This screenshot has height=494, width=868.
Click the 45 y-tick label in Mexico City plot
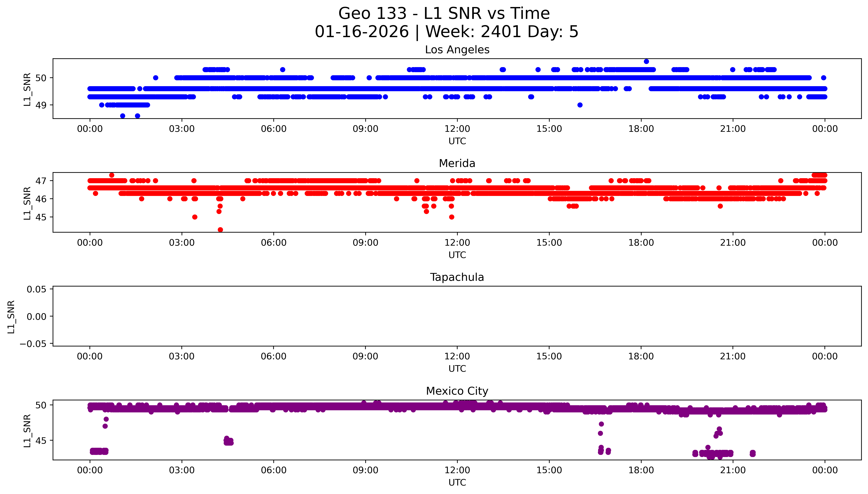pyautogui.click(x=41, y=441)
